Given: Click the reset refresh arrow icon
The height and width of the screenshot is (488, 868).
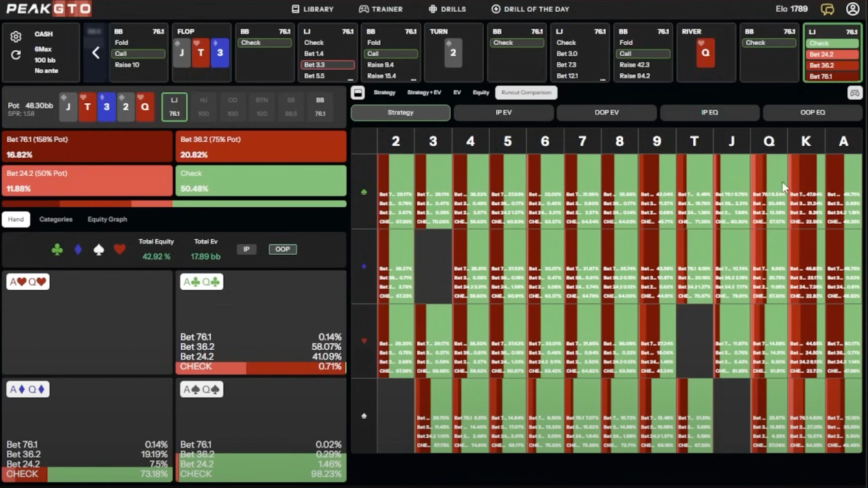Looking at the screenshot, I should (x=15, y=54).
